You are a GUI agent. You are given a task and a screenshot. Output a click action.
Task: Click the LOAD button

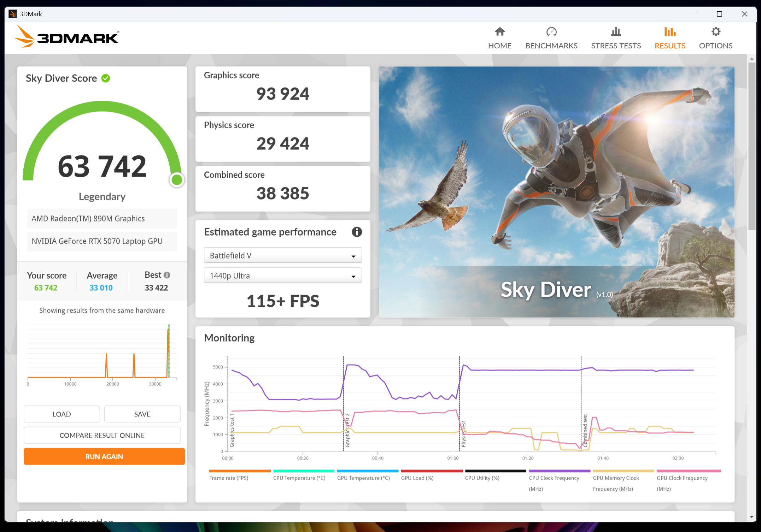tap(62, 414)
